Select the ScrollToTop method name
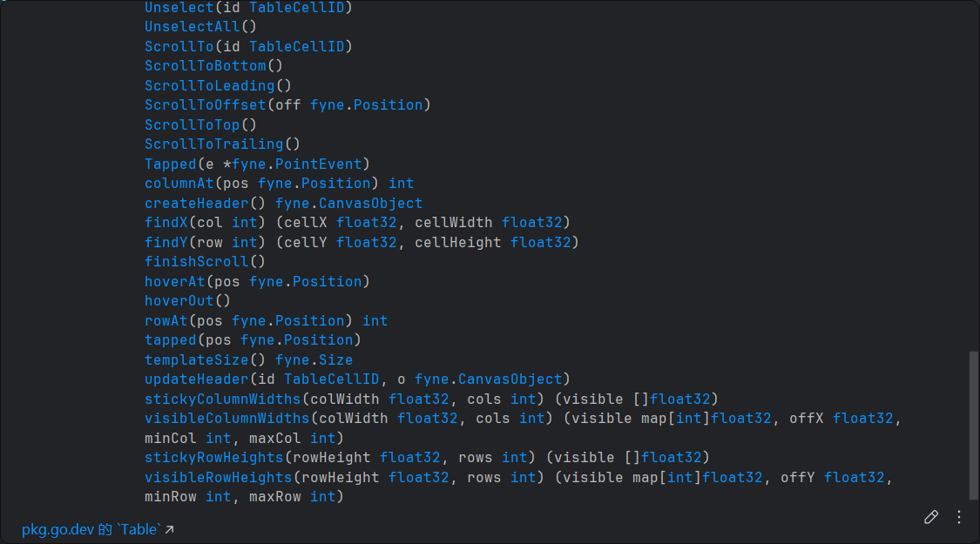 [193, 124]
